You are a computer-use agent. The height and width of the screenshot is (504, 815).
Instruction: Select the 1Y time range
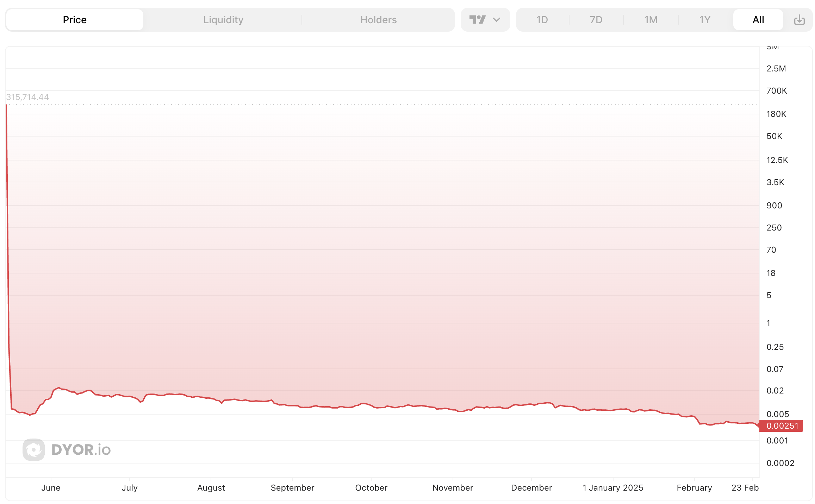pyautogui.click(x=705, y=20)
